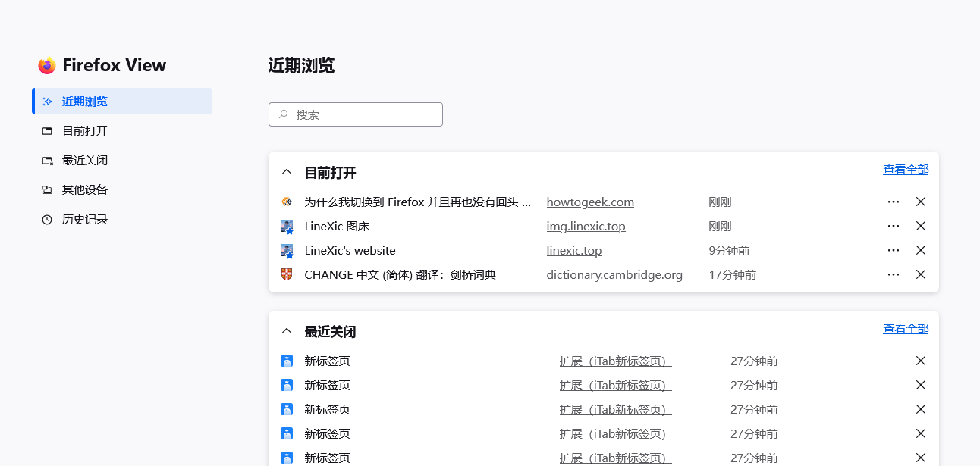
Task: Open 历史记录 from the sidebar
Action: click(84, 220)
